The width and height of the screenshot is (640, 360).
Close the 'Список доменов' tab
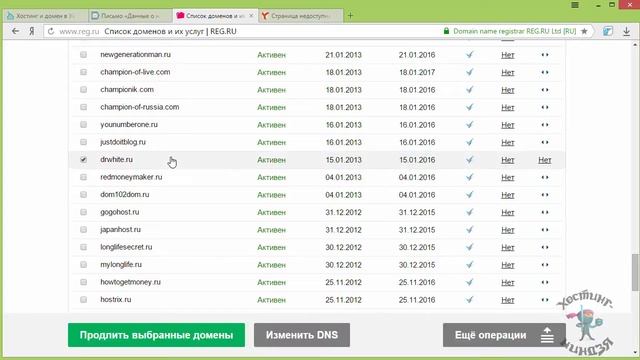click(x=251, y=16)
